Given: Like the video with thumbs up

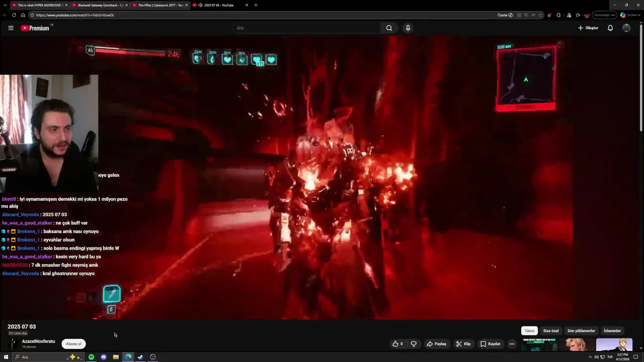Looking at the screenshot, I should tap(398, 344).
